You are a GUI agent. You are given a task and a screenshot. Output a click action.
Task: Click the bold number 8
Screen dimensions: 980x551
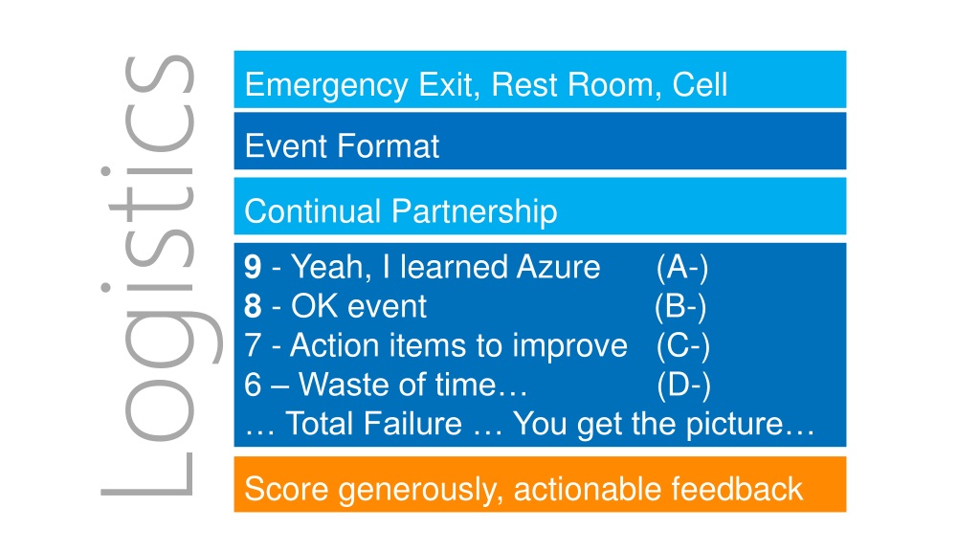[253, 306]
